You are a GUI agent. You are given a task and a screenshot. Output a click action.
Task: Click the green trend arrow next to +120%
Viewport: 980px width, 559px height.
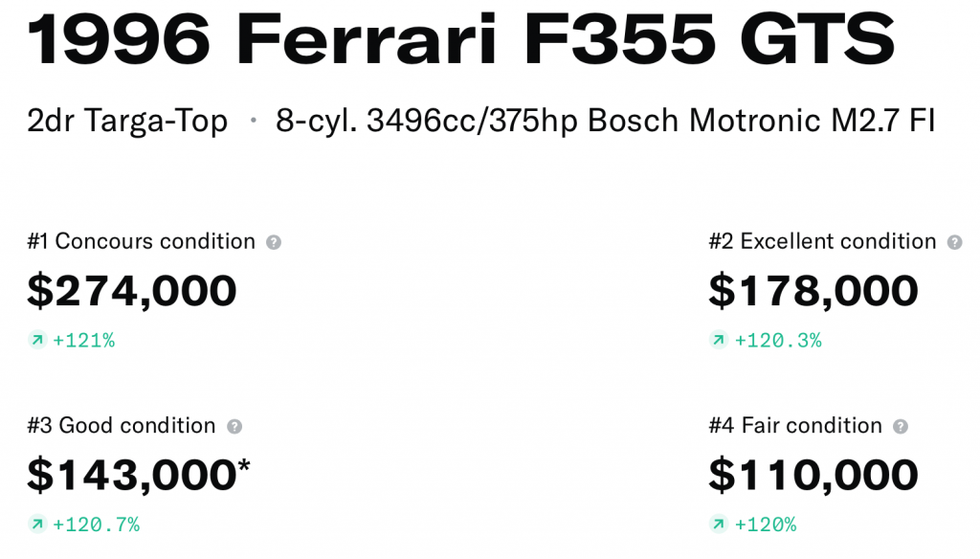pos(719,524)
